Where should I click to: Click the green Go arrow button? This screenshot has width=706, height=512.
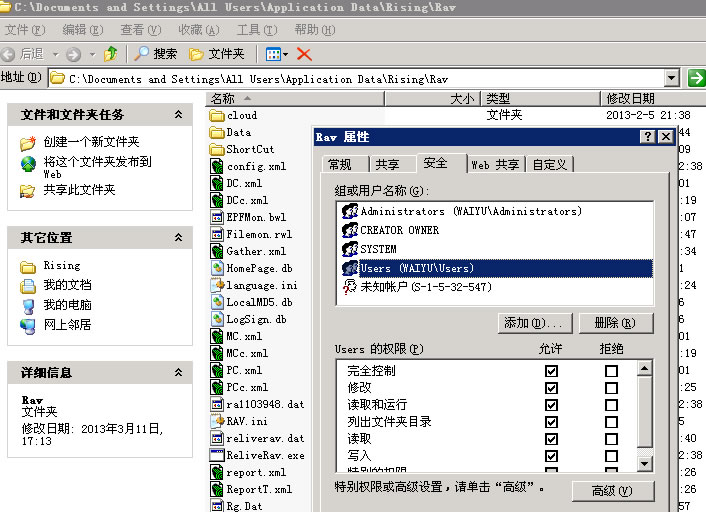pos(696,78)
